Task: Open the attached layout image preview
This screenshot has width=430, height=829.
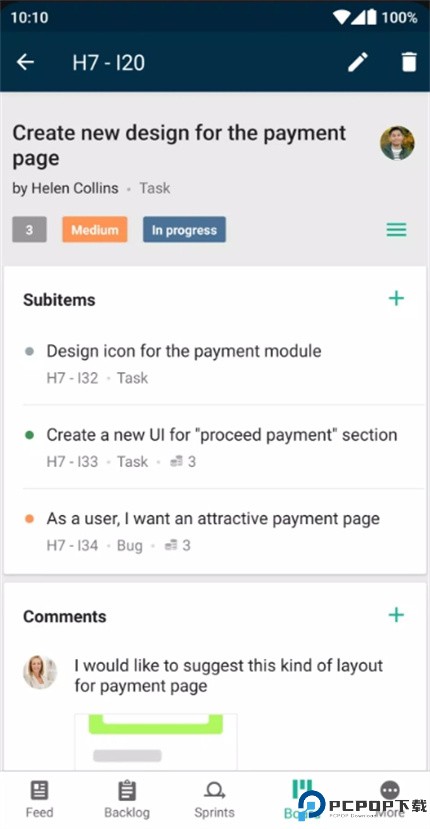Action: tap(155, 741)
